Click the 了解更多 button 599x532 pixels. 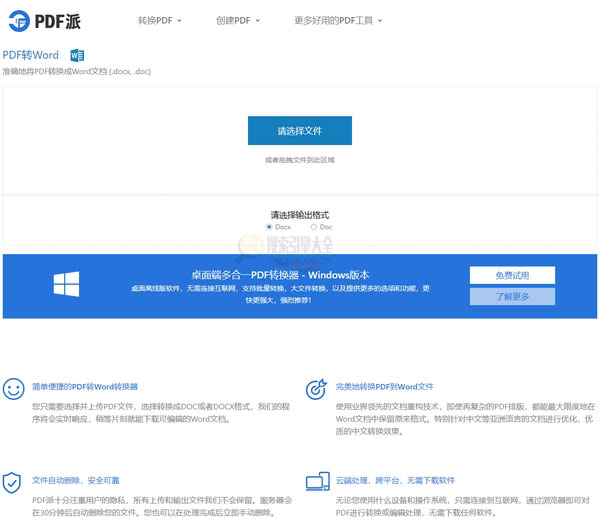(x=512, y=296)
